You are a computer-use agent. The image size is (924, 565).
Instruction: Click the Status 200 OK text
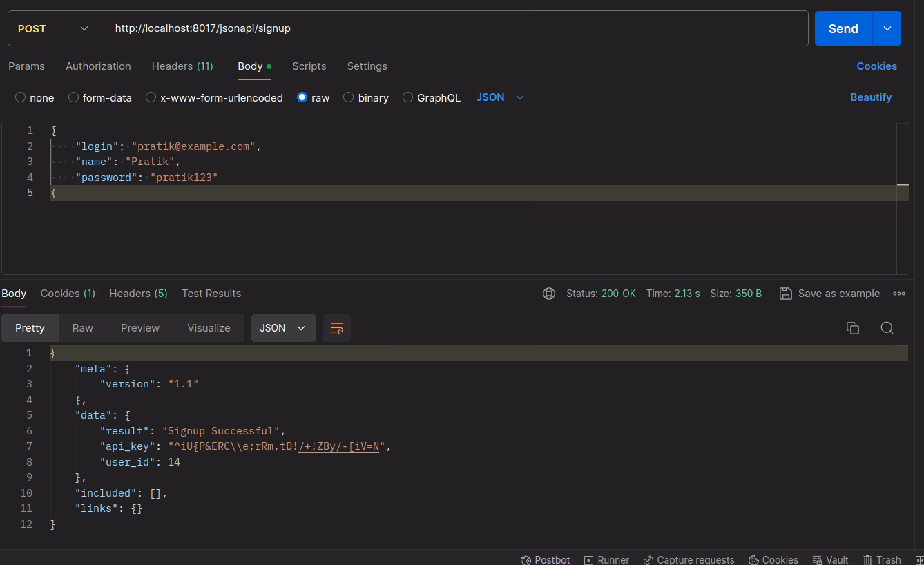[x=601, y=294]
